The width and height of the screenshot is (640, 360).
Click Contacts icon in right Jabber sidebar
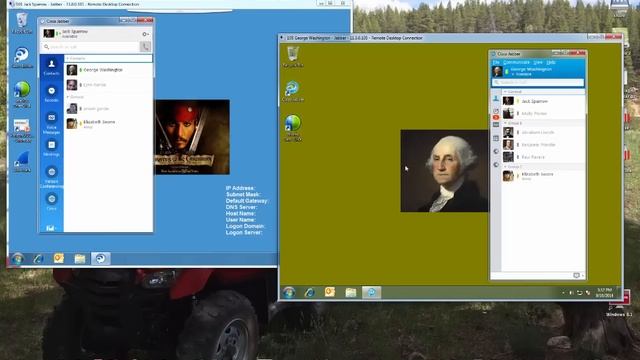click(496, 99)
